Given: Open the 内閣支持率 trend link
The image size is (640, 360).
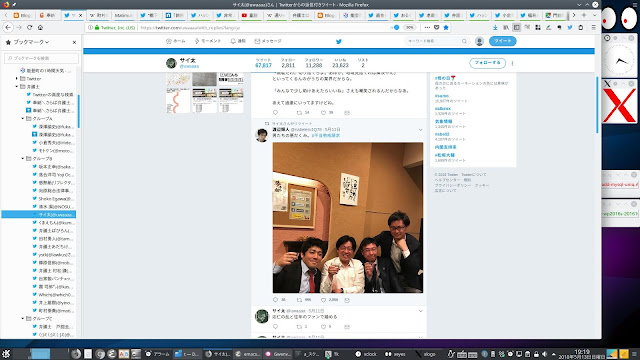Looking at the screenshot, I should (445, 147).
